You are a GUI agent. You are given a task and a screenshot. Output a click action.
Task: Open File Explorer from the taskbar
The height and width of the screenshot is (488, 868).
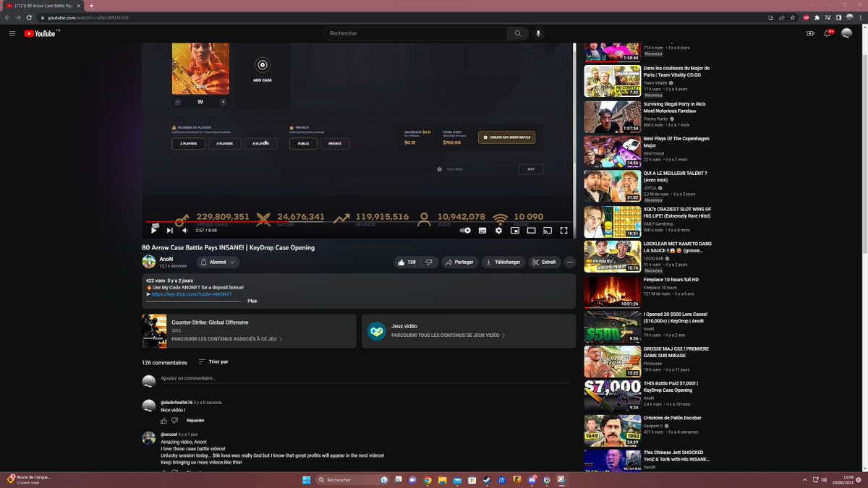pyautogui.click(x=442, y=479)
